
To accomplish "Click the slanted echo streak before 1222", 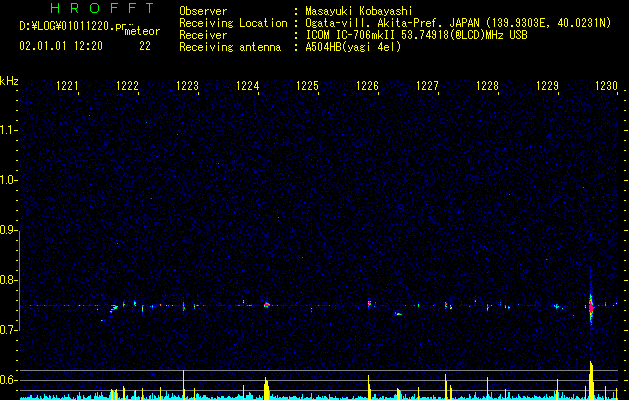I will coord(114,308).
